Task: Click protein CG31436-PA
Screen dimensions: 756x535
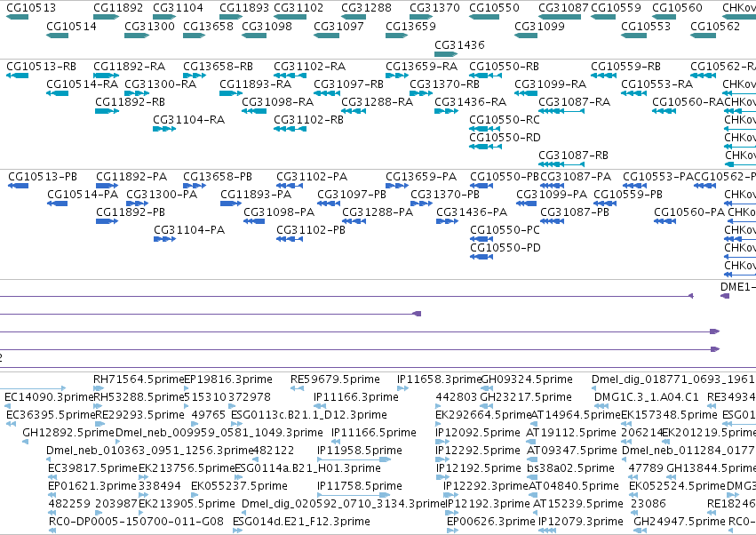Action: click(x=472, y=212)
